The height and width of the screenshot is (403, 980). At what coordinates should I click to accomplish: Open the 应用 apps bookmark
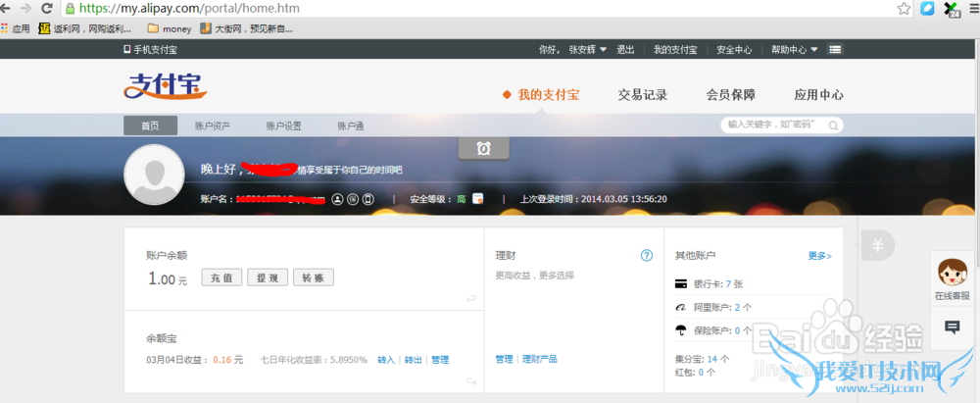coord(16,28)
